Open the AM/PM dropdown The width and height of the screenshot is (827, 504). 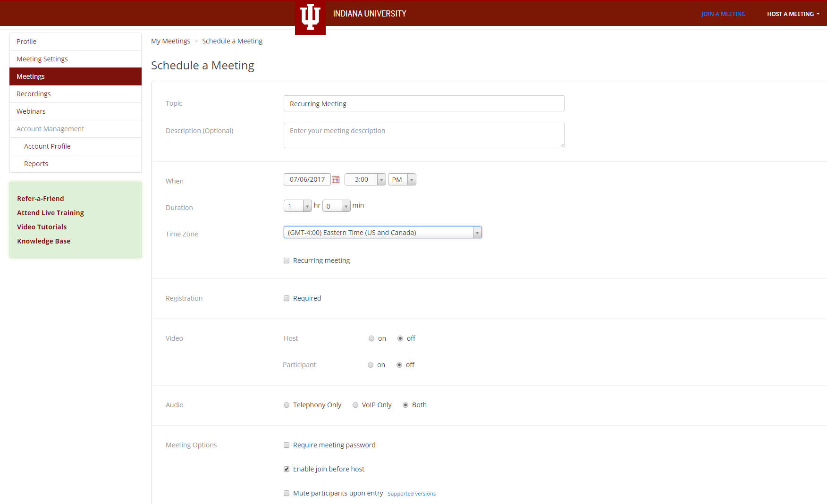[402, 179]
